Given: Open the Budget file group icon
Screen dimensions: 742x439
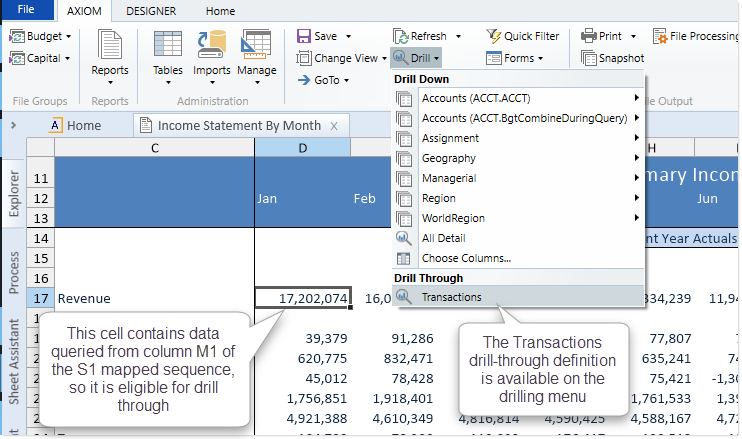Looking at the screenshot, I should click(17, 36).
